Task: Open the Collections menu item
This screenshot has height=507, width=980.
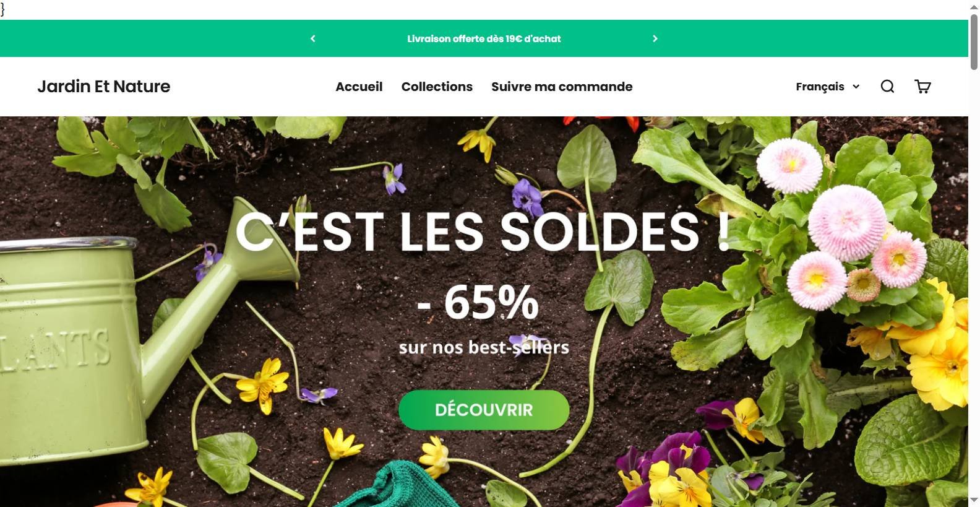Action: coord(437,87)
